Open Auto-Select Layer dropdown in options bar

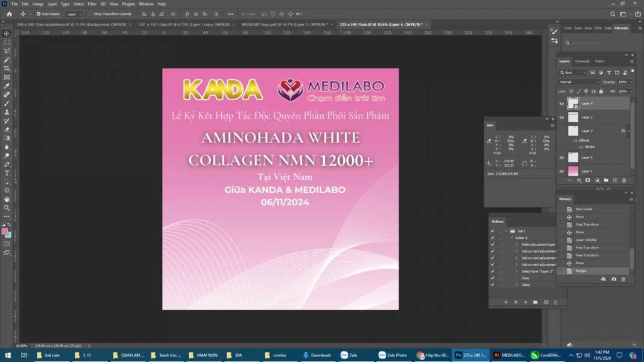(74, 14)
